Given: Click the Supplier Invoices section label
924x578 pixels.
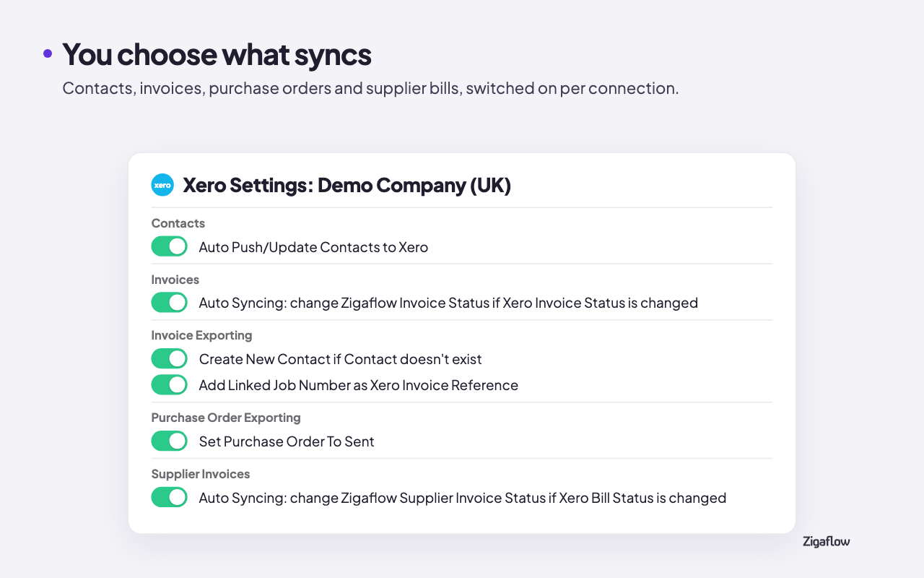Looking at the screenshot, I should pyautogui.click(x=201, y=474).
